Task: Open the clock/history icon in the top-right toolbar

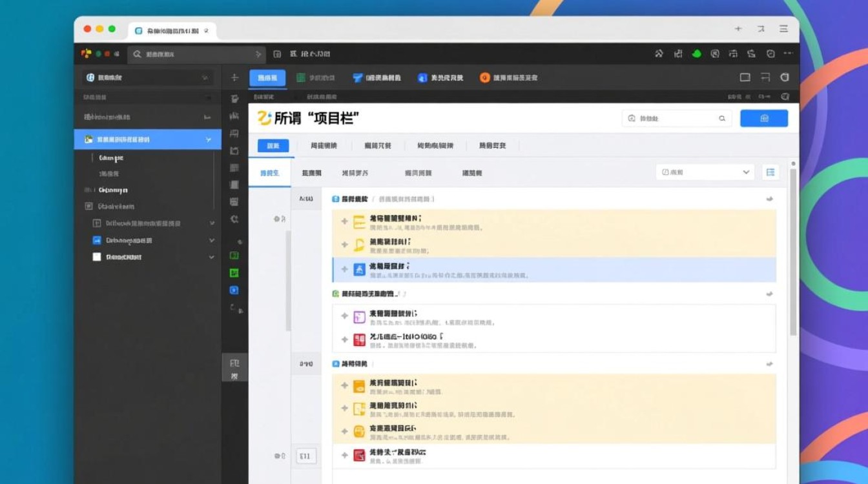Action: pos(771,54)
